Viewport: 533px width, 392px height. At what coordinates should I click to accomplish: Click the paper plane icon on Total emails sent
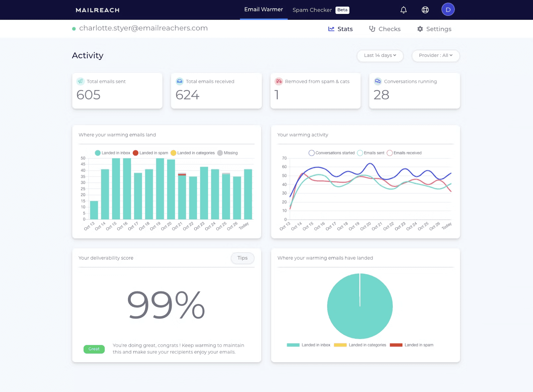point(80,81)
